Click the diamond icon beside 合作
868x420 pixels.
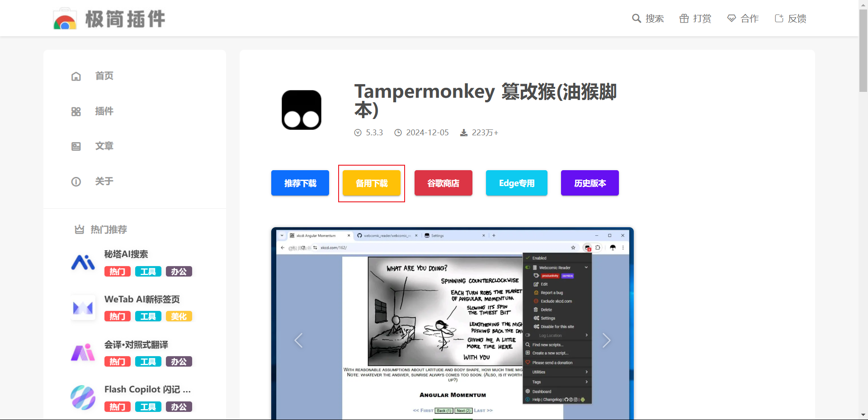pyautogui.click(x=731, y=19)
